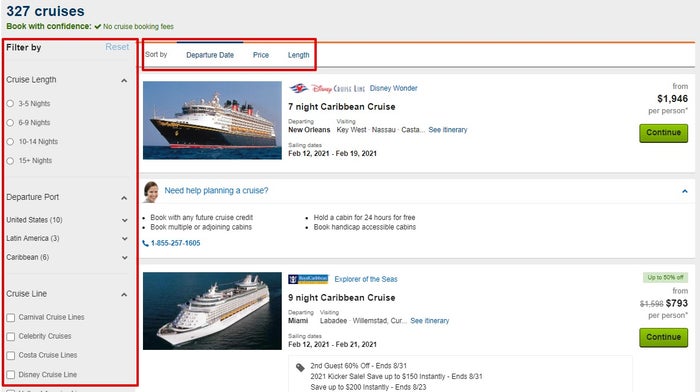Open the Disney Wonder ship photo
The width and height of the screenshot is (700, 392).
[x=212, y=120]
